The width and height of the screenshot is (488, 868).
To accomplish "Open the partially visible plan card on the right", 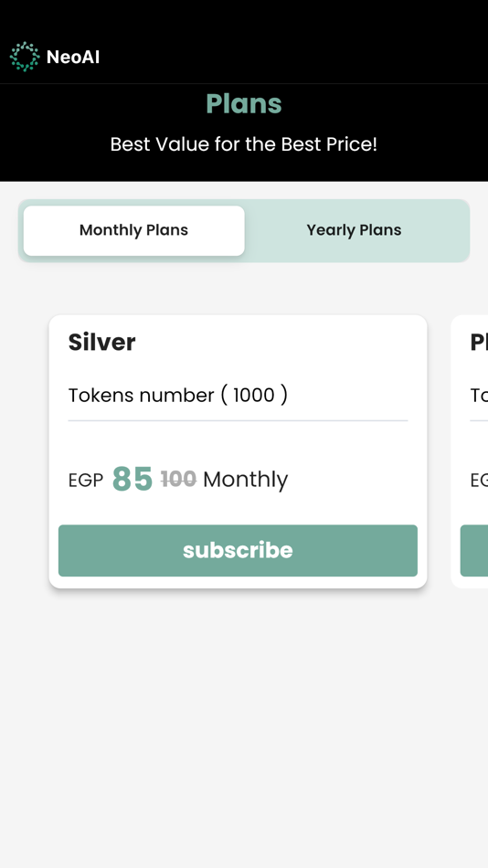I will (470, 451).
